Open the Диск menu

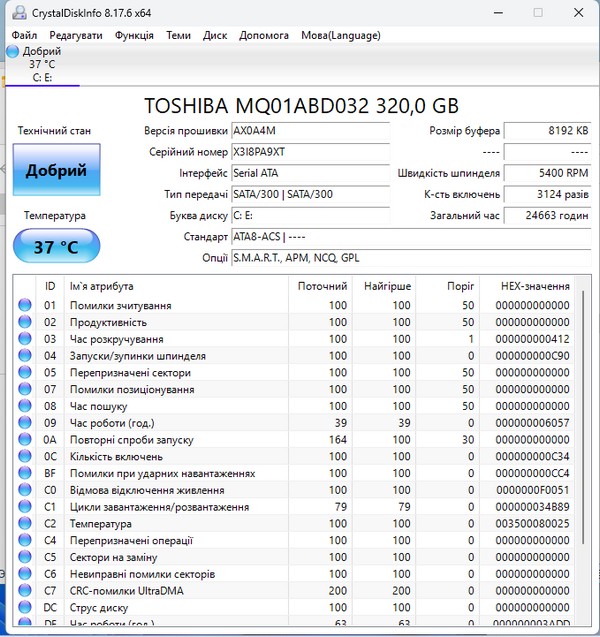point(215,35)
